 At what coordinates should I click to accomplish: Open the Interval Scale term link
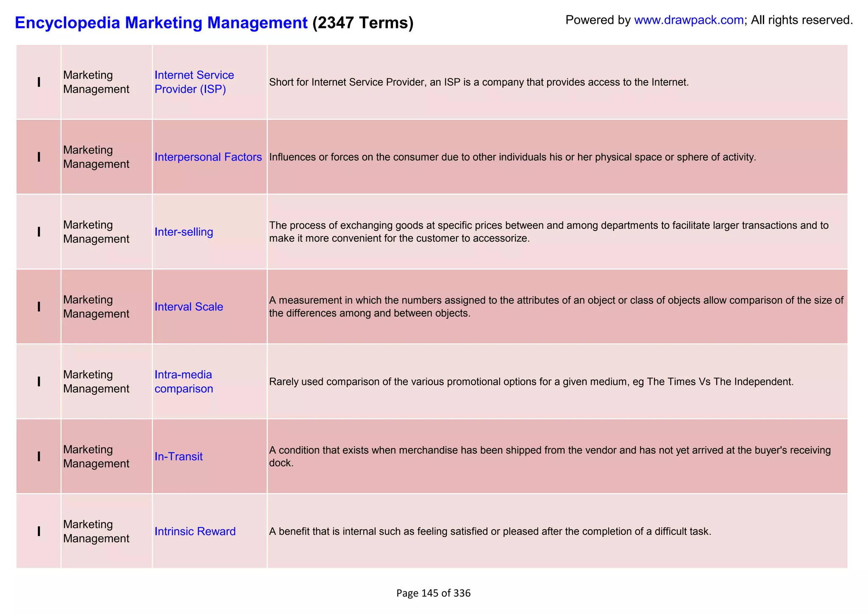[x=189, y=307]
